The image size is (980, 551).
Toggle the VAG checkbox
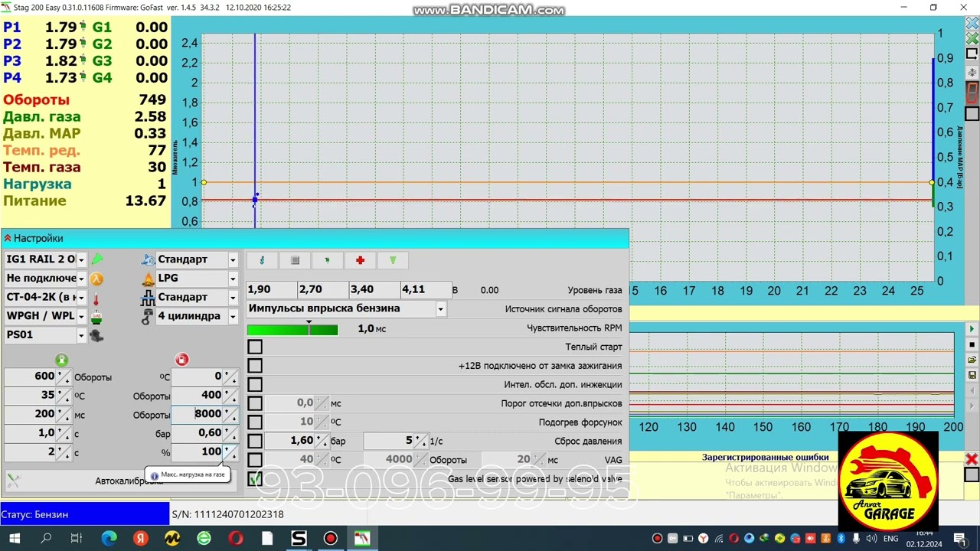(x=255, y=460)
